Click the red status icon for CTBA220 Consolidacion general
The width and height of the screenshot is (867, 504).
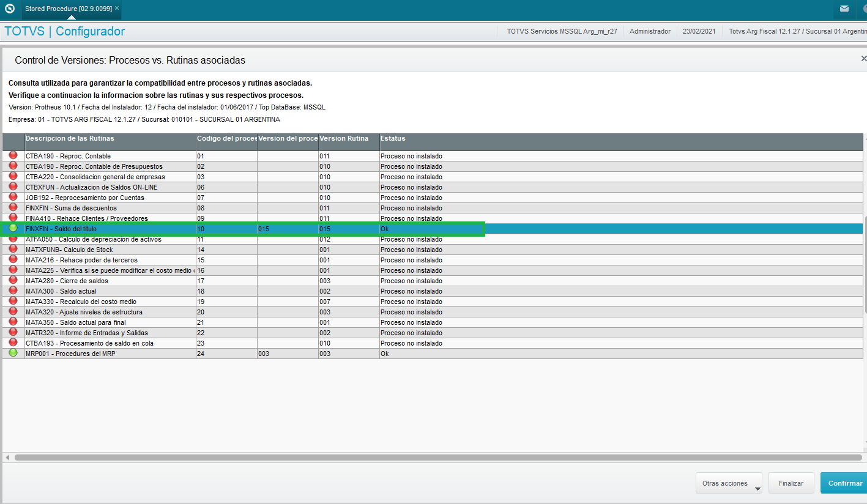(13, 176)
